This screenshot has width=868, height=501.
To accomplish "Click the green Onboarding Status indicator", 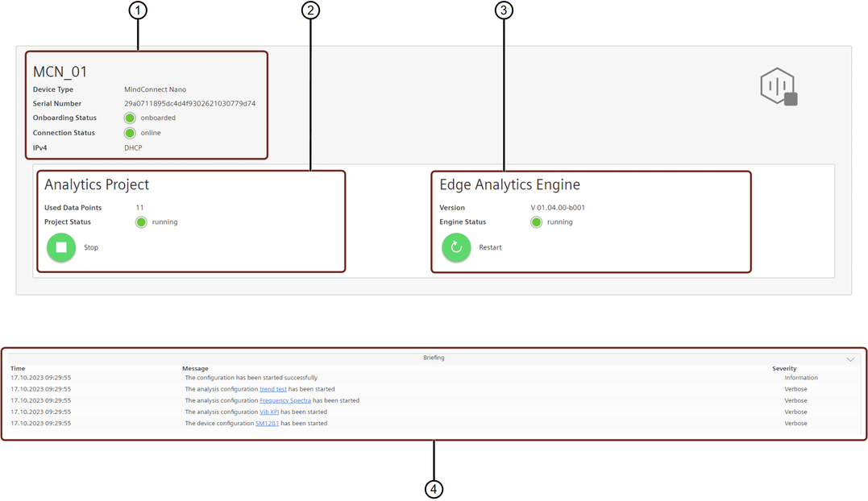I will click(130, 118).
